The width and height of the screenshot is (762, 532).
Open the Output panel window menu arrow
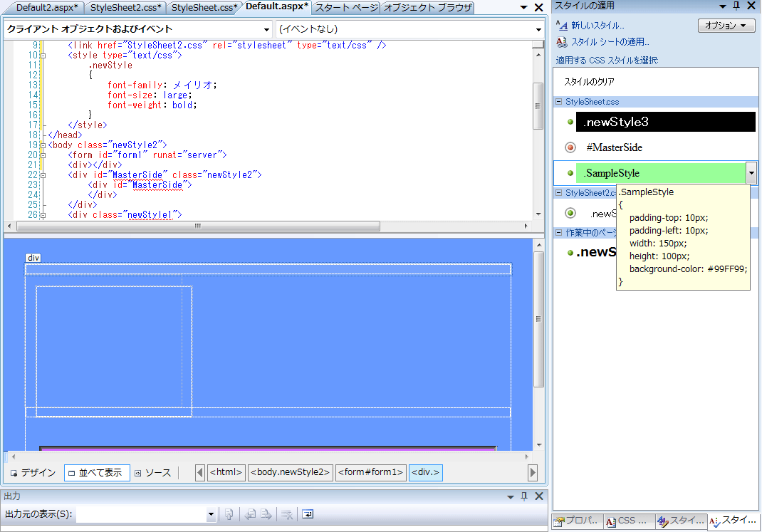click(511, 496)
